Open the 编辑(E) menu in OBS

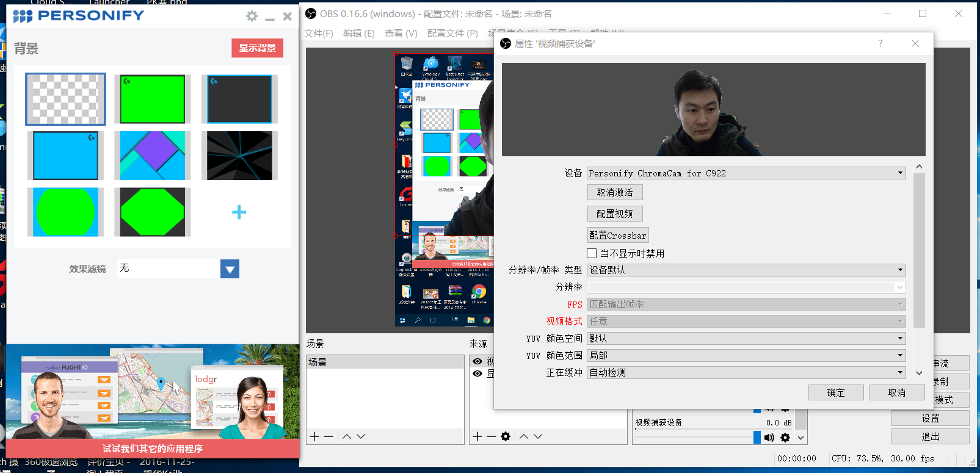tap(359, 34)
